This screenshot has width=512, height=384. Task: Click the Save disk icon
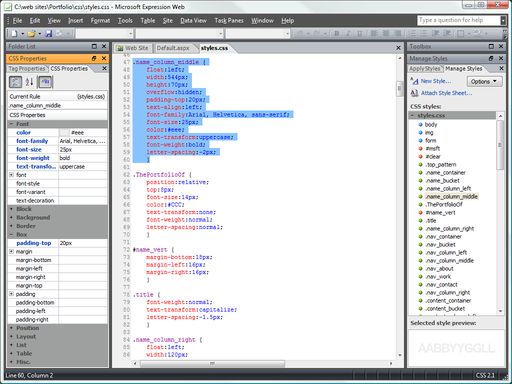point(49,33)
